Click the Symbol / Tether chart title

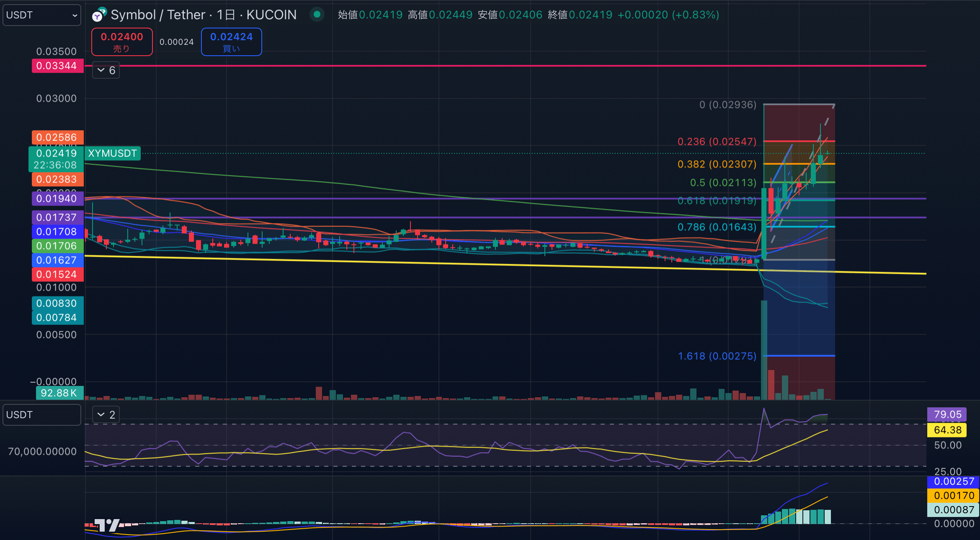(203, 15)
